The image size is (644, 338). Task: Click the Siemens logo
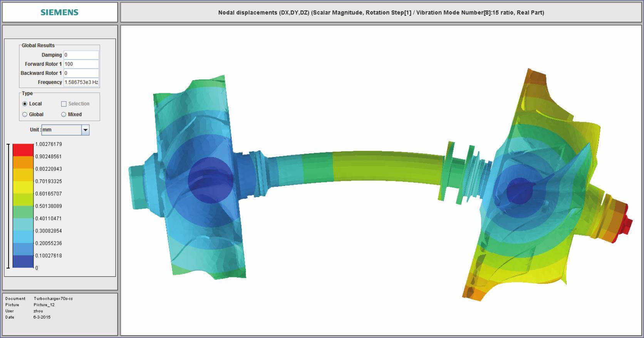(x=59, y=12)
